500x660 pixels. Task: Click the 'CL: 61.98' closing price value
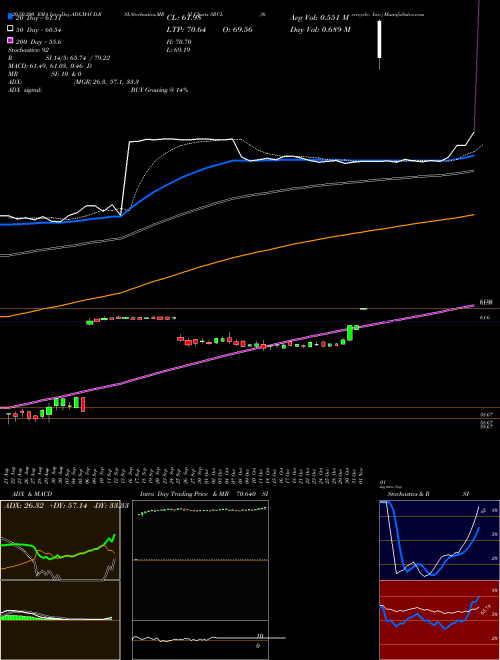click(x=184, y=18)
